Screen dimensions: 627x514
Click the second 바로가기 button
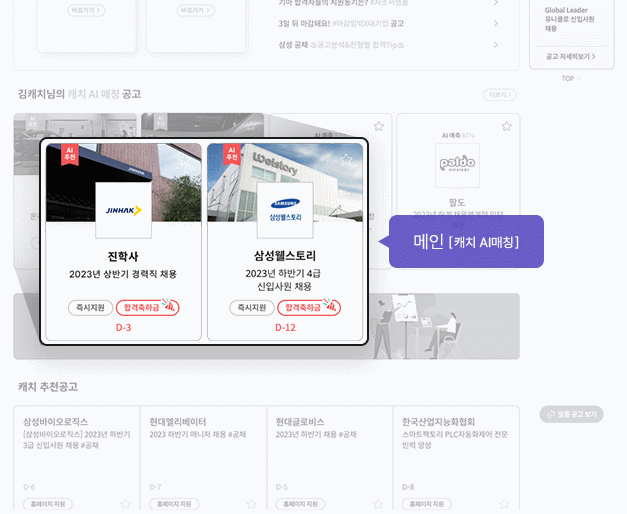196,10
